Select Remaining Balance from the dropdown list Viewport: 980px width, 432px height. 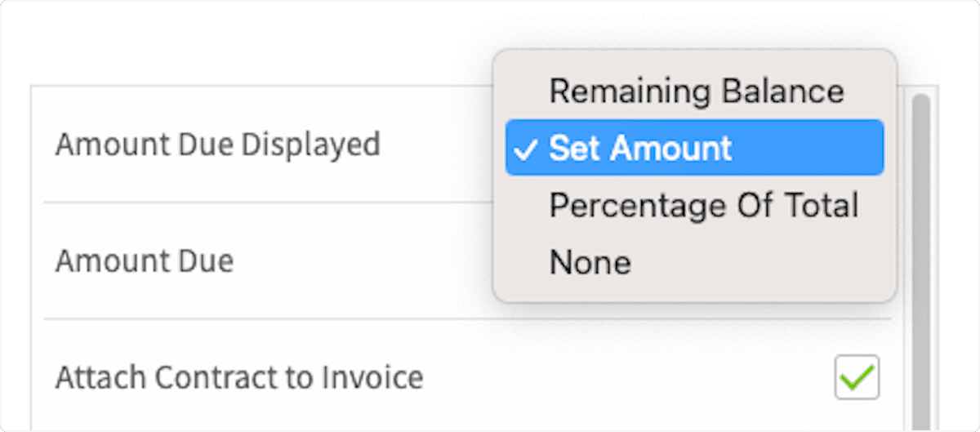click(x=696, y=91)
